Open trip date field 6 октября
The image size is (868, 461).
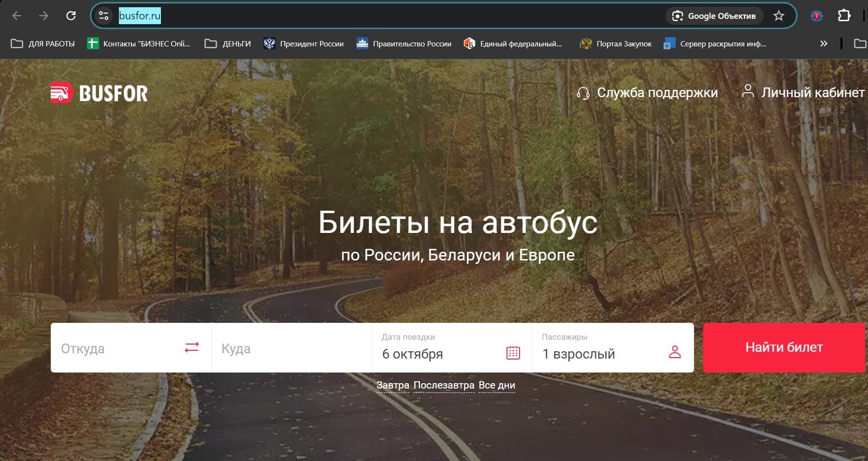click(452, 348)
